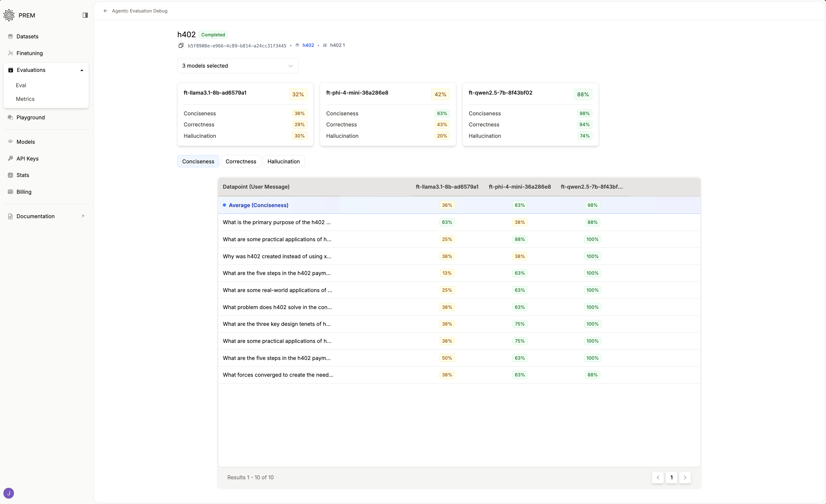Click the ft-llama3.1-8b-ad6579a1 table column header
Image resolution: width=826 pixels, height=504 pixels.
pos(447,187)
